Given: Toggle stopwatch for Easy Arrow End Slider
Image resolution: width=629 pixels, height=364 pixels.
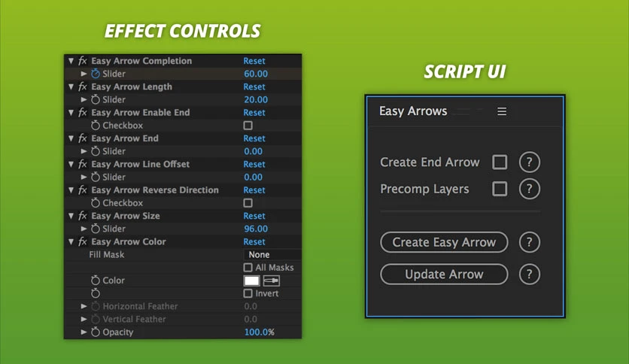Looking at the screenshot, I should pyautogui.click(x=96, y=151).
